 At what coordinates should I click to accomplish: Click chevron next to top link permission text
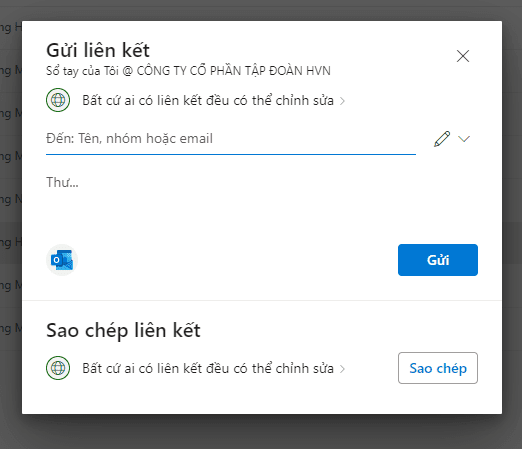click(342, 101)
